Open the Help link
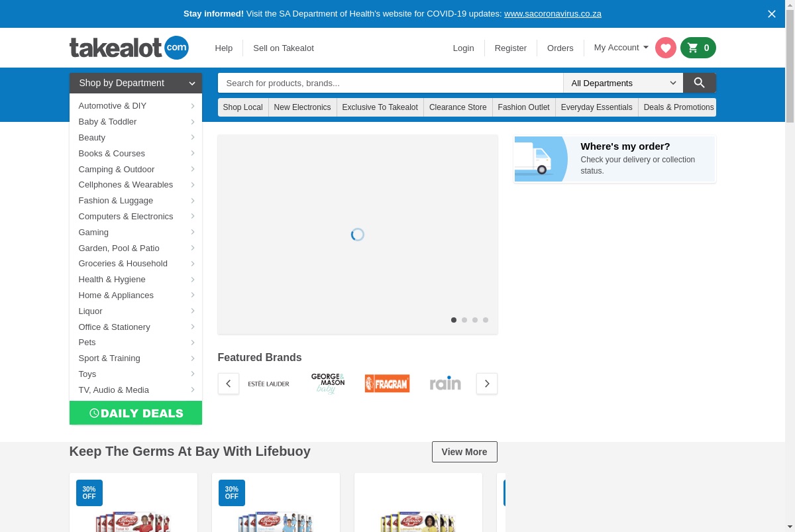 pyautogui.click(x=224, y=48)
